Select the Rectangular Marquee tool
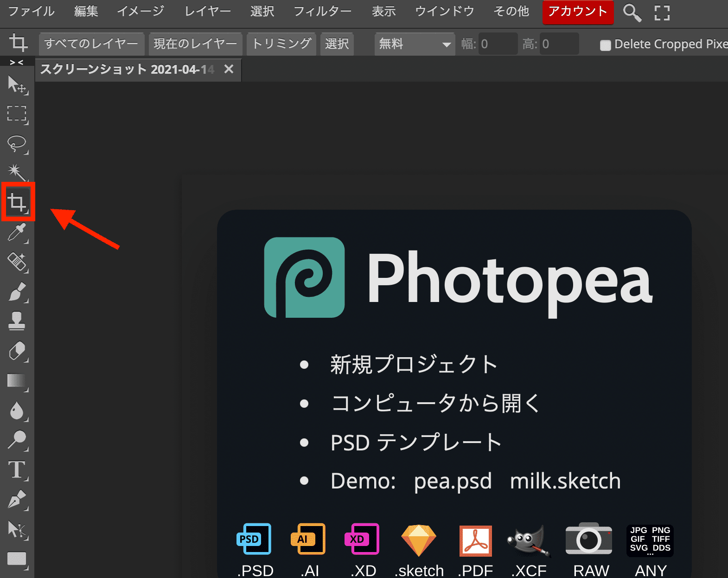The width and height of the screenshot is (728, 578). pyautogui.click(x=17, y=114)
